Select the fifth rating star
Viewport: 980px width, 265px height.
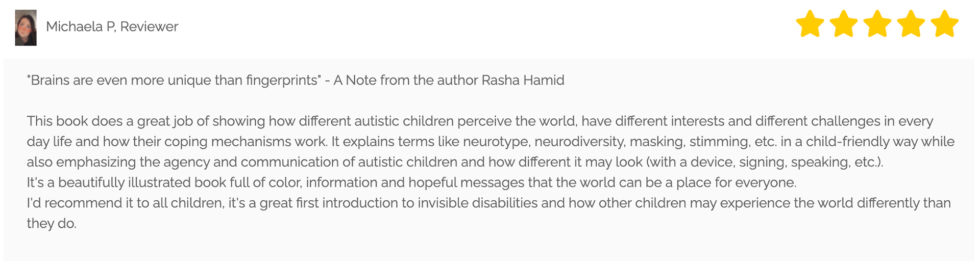(945, 24)
